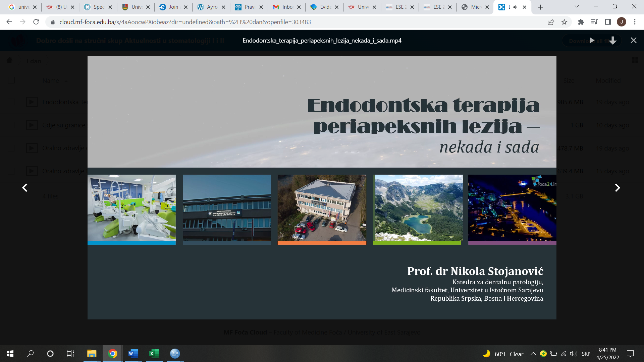Open the Windows notification center
Viewport: 644px width, 362px height.
(x=630, y=354)
